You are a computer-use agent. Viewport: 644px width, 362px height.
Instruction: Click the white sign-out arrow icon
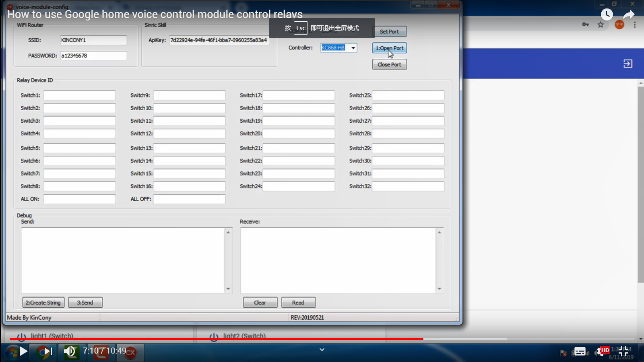tap(627, 64)
